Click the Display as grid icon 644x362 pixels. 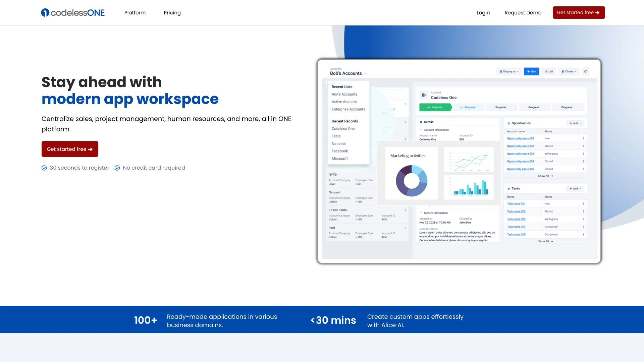coord(500,71)
